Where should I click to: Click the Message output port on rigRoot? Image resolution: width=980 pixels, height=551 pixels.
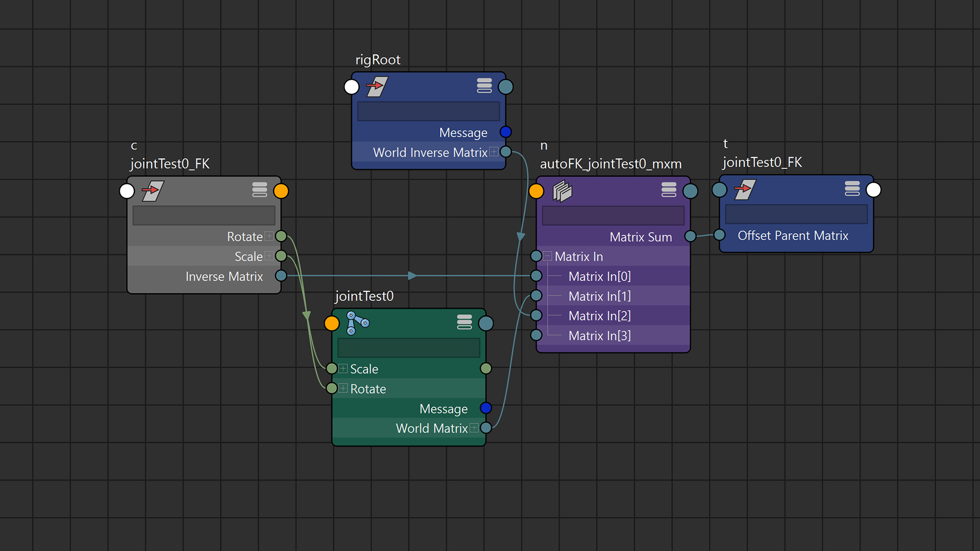click(505, 132)
